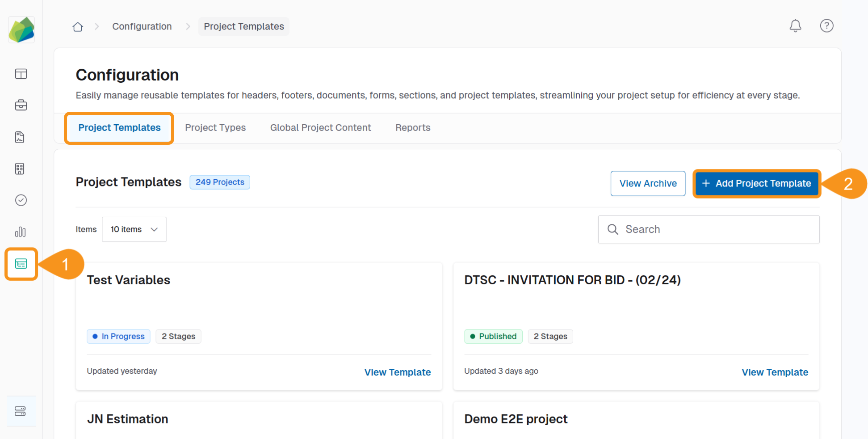Select the Global Project Content tab
The image size is (868, 439).
(320, 127)
